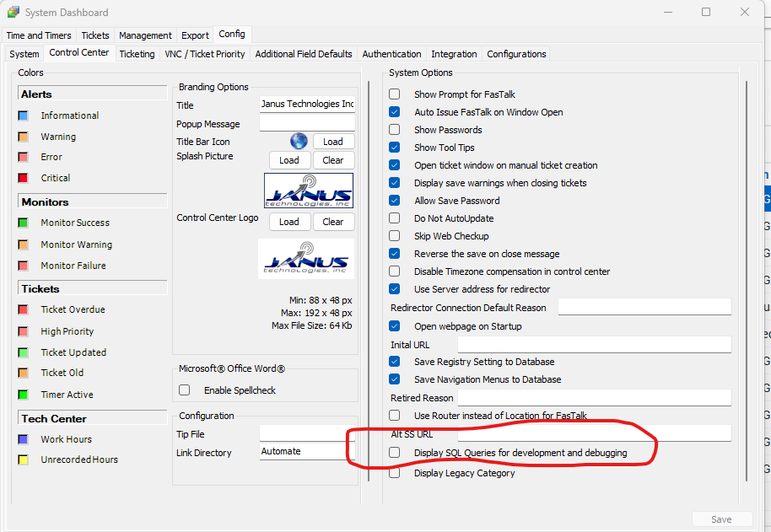Screen dimensions: 771x532
Task: Open the Time and Timers tab
Action: 39,35
